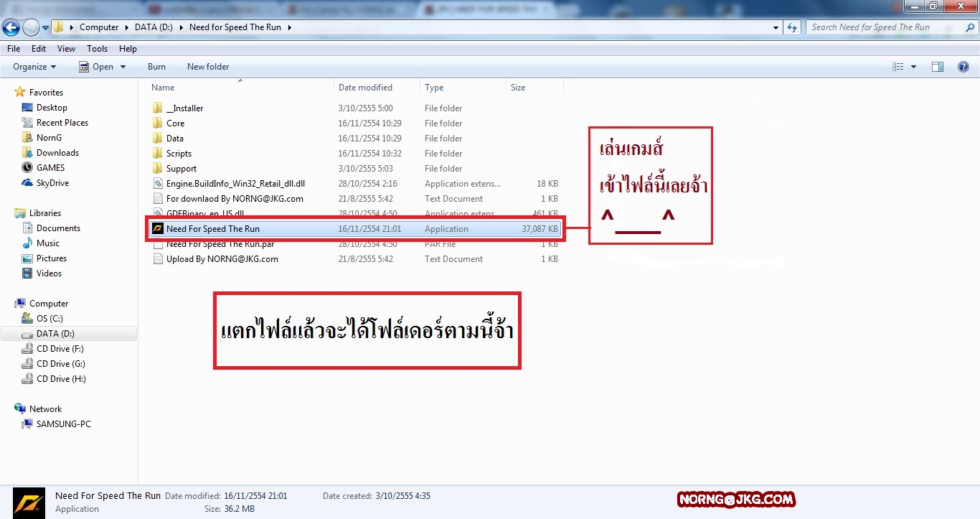Click the Pictures library icon
The image size is (980, 519).
click(27, 258)
